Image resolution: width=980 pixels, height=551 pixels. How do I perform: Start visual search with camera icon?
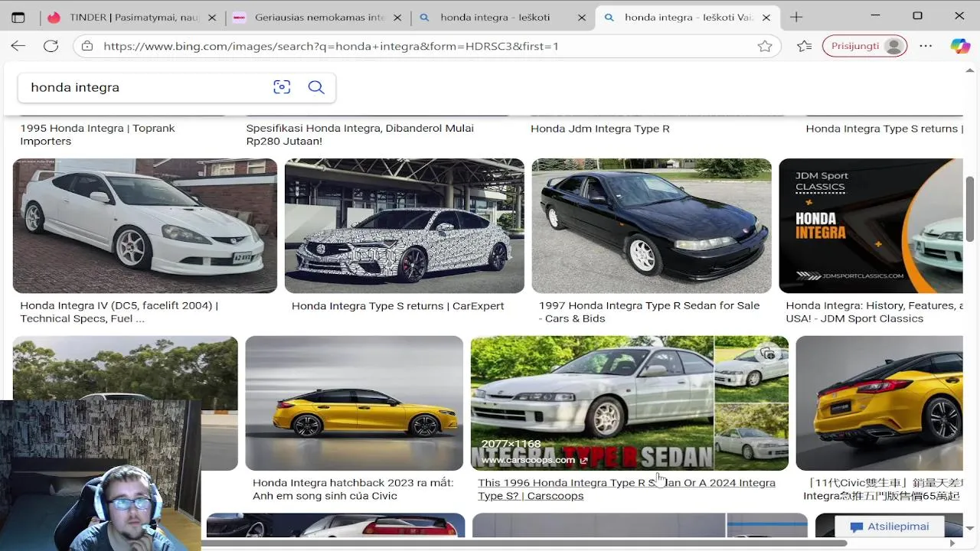click(x=282, y=87)
